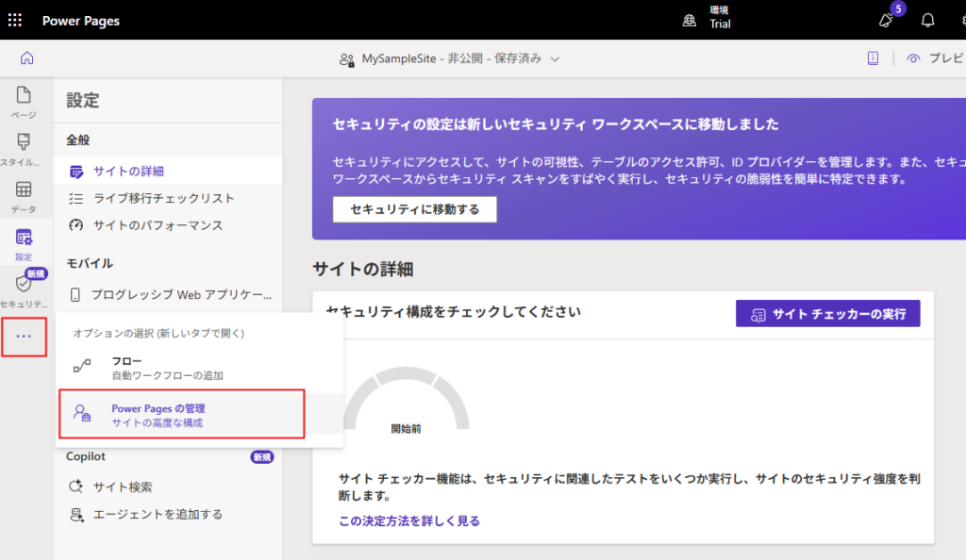The width and height of the screenshot is (966, 560).
Task: Click the Home icon in the toolbar
Action: 26,58
